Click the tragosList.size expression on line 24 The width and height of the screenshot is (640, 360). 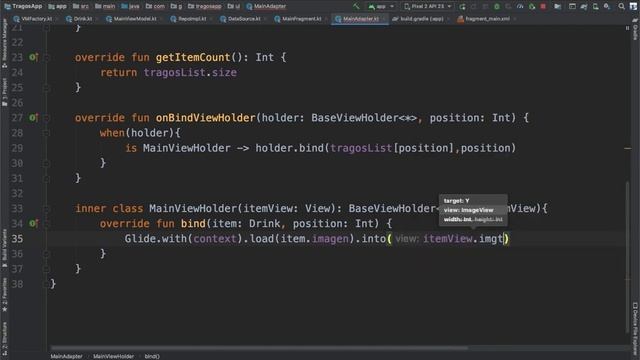coord(190,73)
